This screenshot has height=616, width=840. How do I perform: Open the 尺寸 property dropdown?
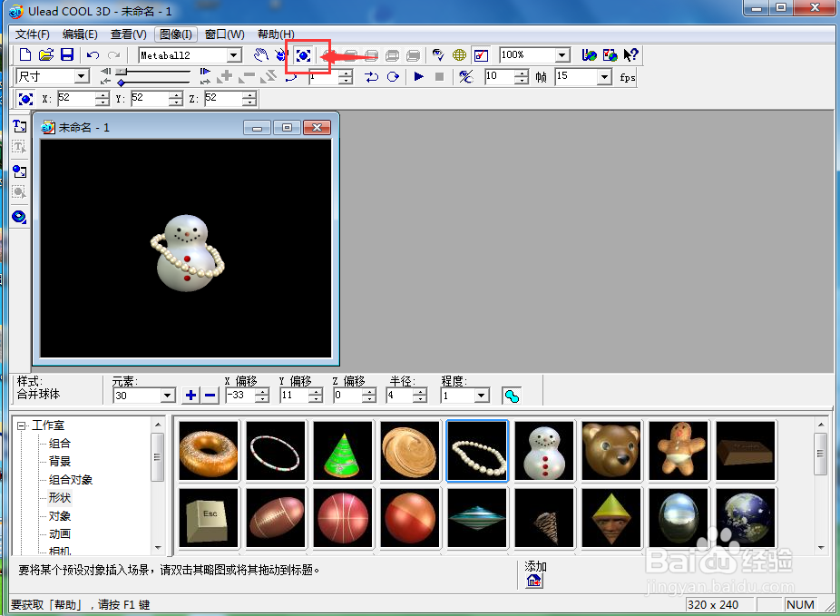click(82, 76)
